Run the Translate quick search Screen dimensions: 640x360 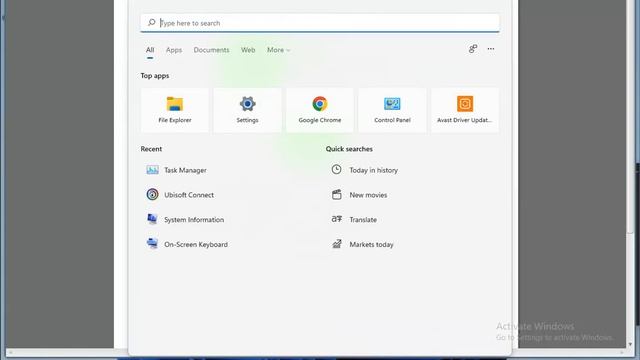coord(363,220)
